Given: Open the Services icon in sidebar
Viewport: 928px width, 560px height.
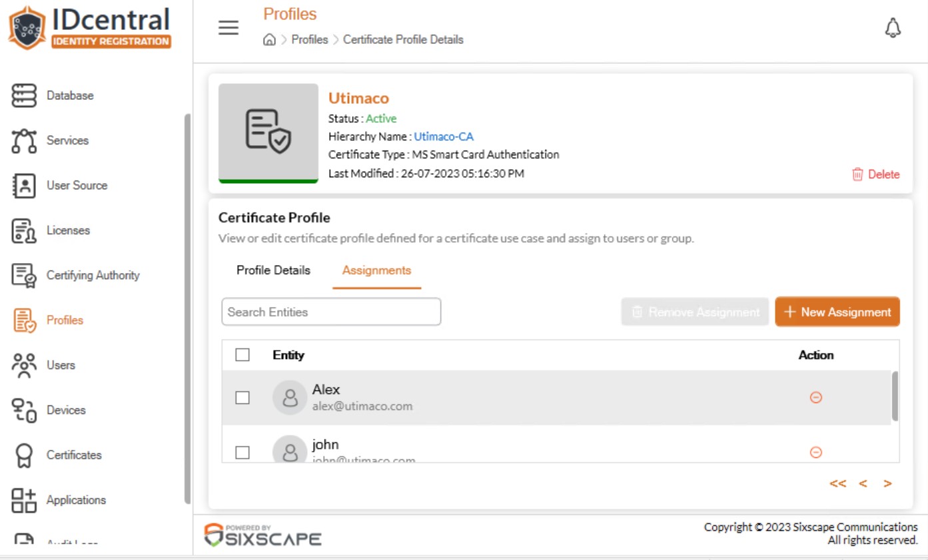Looking at the screenshot, I should click(24, 140).
